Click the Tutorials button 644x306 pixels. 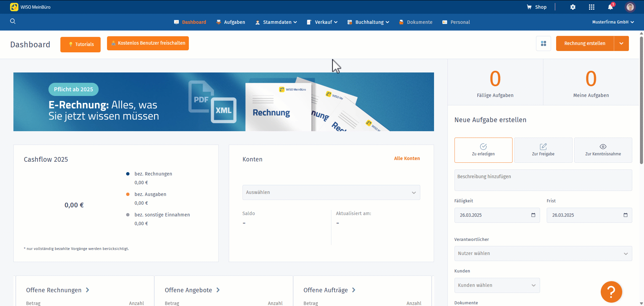coord(80,44)
